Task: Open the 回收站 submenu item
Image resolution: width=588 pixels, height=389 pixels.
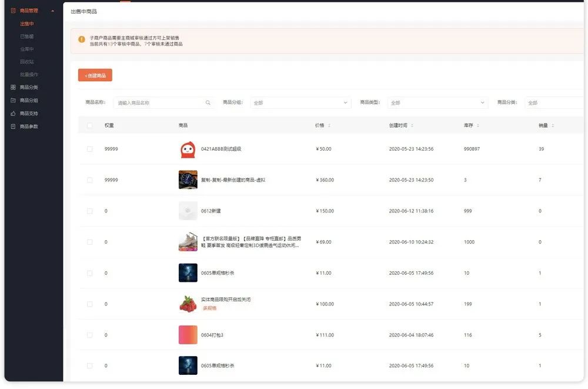Action: [x=27, y=62]
